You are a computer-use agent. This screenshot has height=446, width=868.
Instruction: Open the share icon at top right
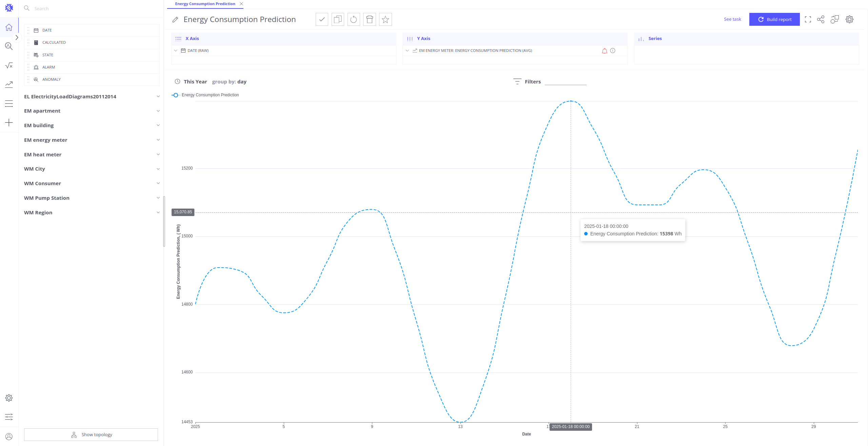[x=821, y=20]
